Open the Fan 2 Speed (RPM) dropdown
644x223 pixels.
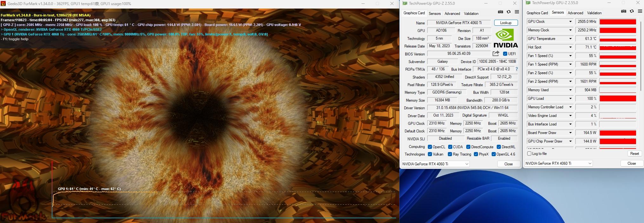click(570, 81)
